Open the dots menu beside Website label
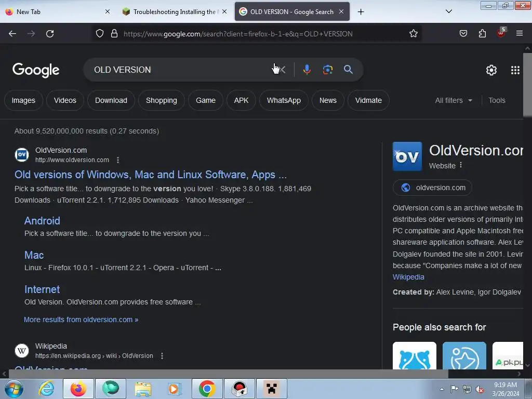532x399 pixels. (461, 165)
